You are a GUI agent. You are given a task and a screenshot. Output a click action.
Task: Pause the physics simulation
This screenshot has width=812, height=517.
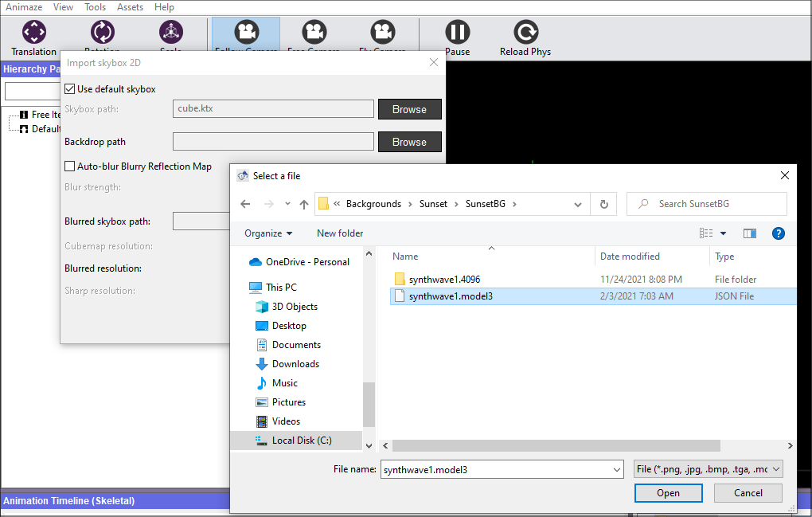pyautogui.click(x=457, y=33)
